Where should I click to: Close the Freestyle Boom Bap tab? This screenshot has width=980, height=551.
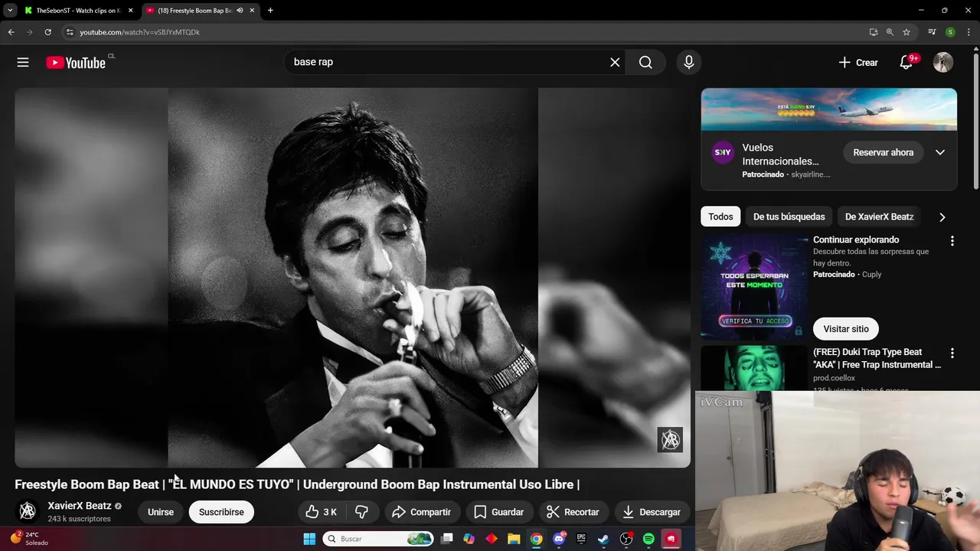tap(252, 11)
